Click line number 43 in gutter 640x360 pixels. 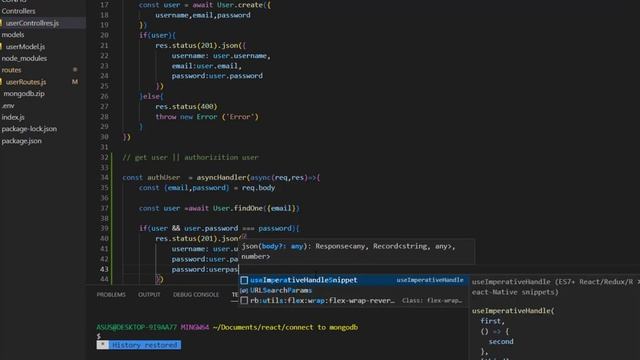(104, 269)
